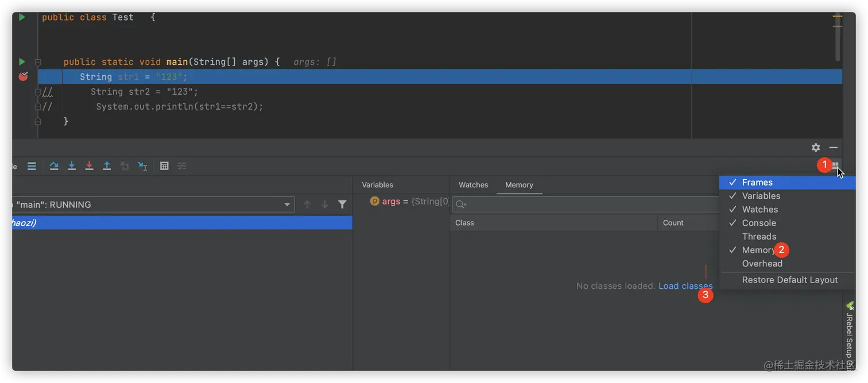Click the yellow warning marker atop the editor stripe
This screenshot has height=383, width=868.
pos(838,16)
